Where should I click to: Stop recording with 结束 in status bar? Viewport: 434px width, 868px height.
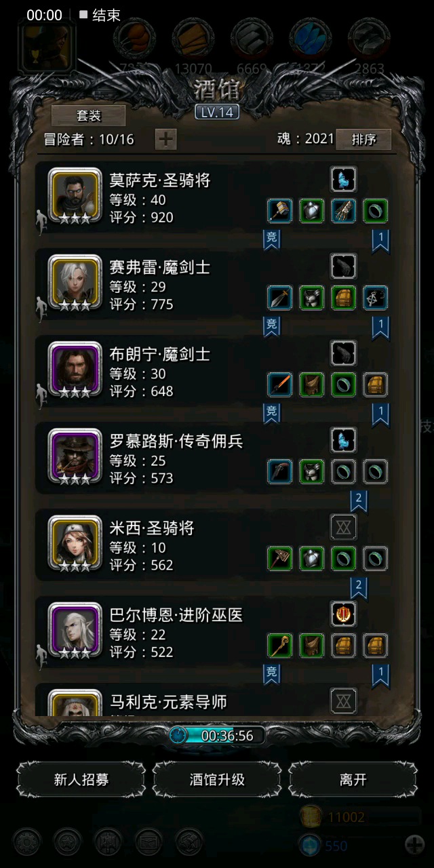pos(100,15)
